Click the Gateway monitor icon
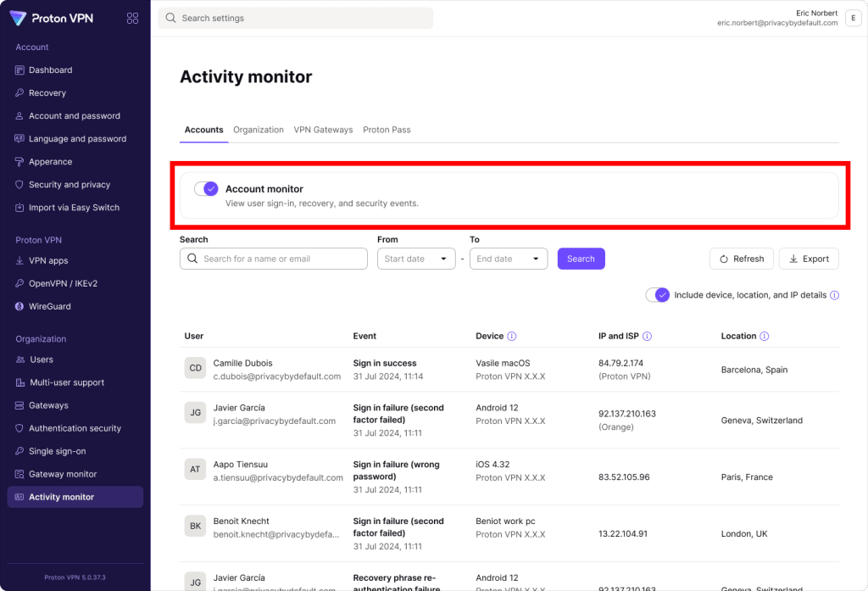Screen dimensions: 868x591 [x=19, y=474]
